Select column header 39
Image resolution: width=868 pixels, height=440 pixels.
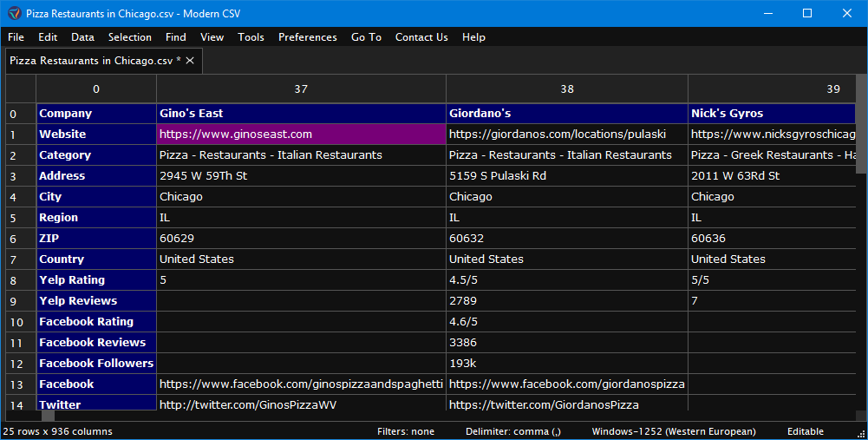coord(773,89)
